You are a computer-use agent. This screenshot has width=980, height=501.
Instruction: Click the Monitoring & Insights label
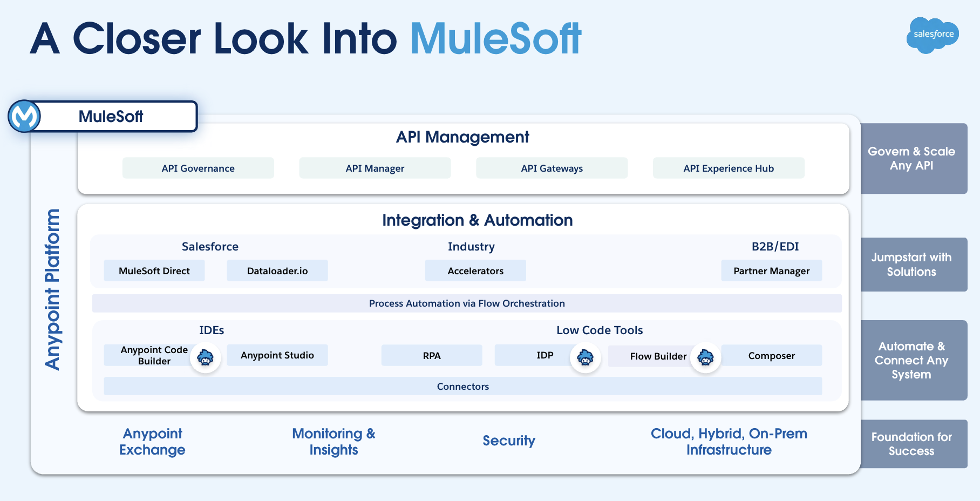[334, 442]
